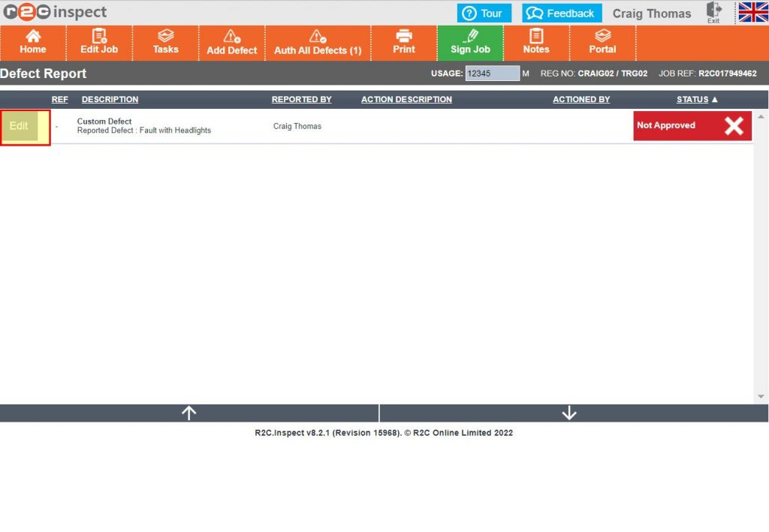
Task: Open Edit Job from toolbar
Action: point(99,43)
